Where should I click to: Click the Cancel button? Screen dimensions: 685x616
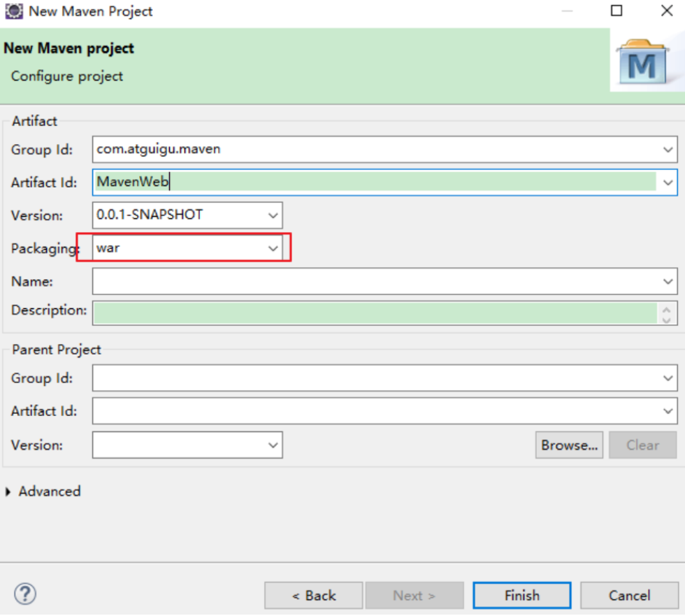[629, 595]
